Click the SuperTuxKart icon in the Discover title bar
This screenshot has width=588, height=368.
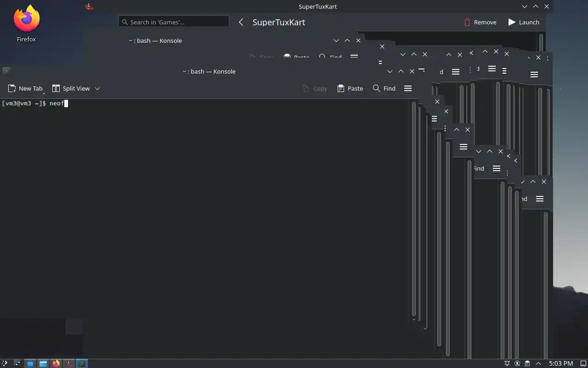click(90, 6)
